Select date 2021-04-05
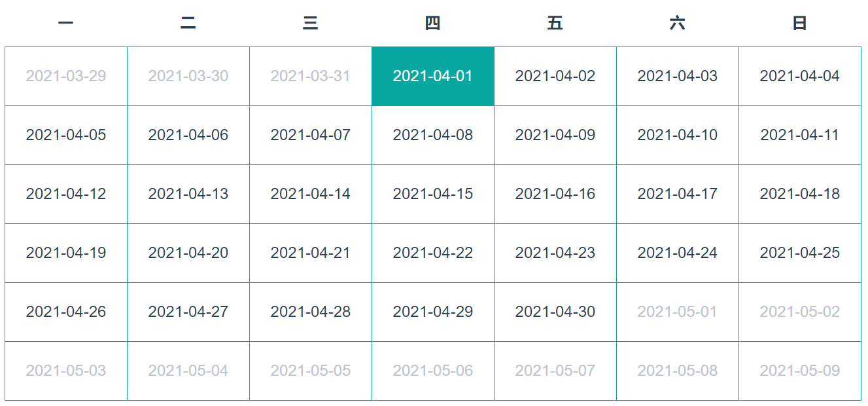 pyautogui.click(x=65, y=135)
